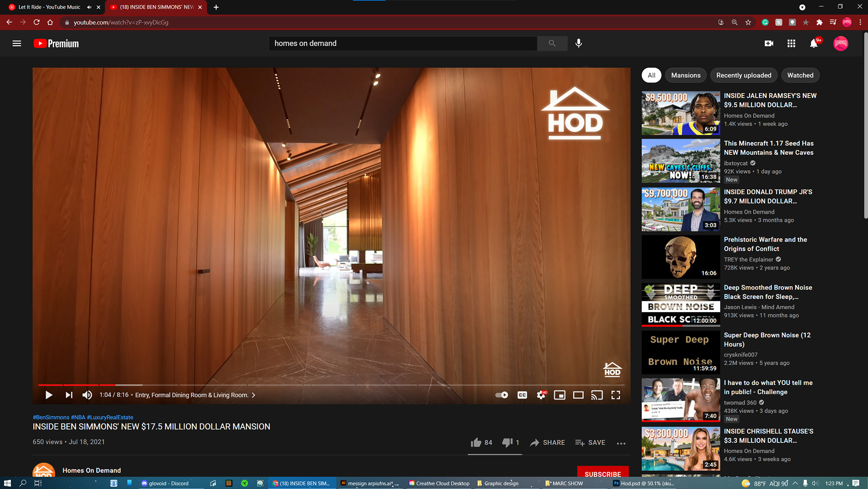Open the hamburger guide menu
This screenshot has height=489, width=868.
pyautogui.click(x=17, y=43)
